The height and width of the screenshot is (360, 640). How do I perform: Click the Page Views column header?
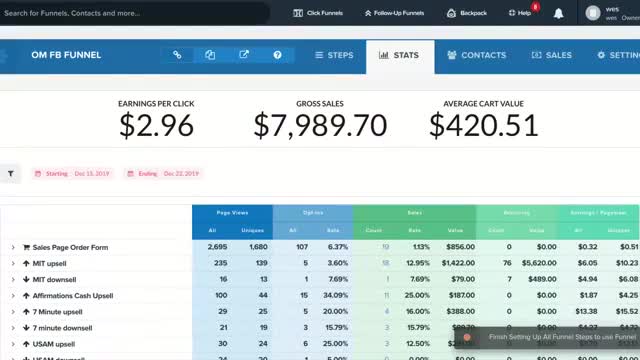tap(232, 213)
